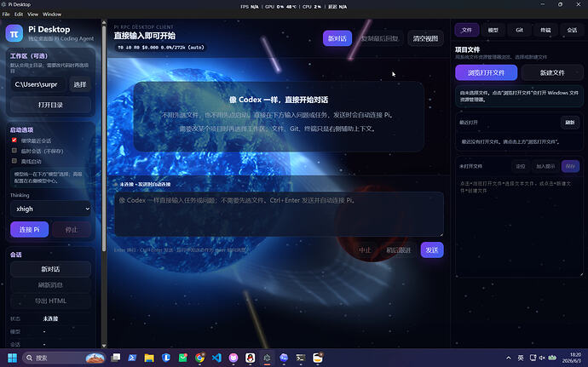Switch the 英 input method indicator
Screen dimensions: 588x367
click(x=521, y=358)
